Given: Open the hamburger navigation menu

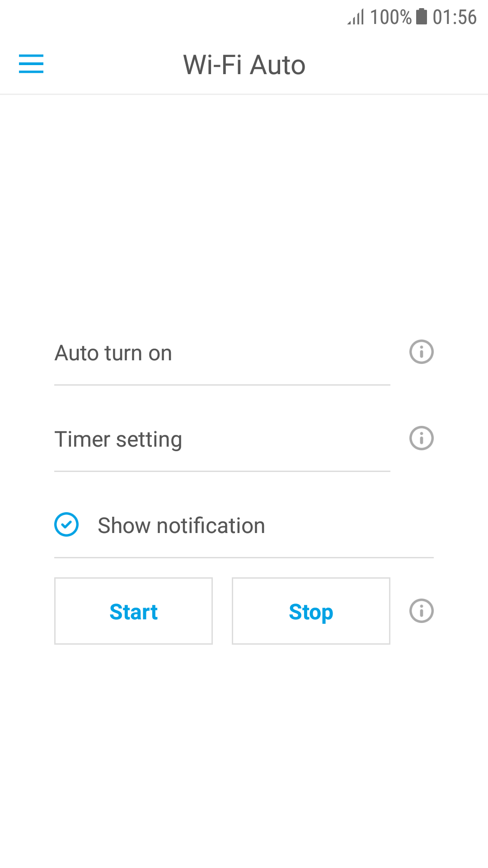Looking at the screenshot, I should (31, 64).
